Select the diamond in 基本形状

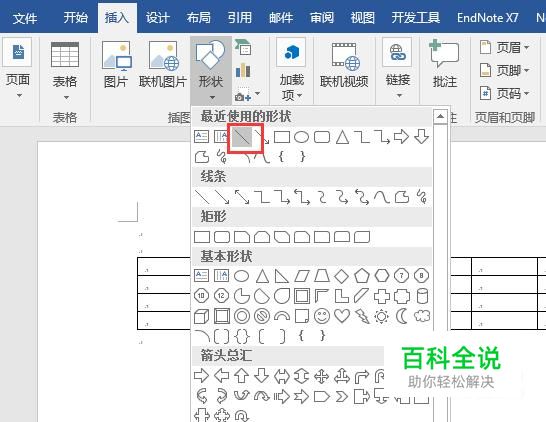[x=341, y=276]
